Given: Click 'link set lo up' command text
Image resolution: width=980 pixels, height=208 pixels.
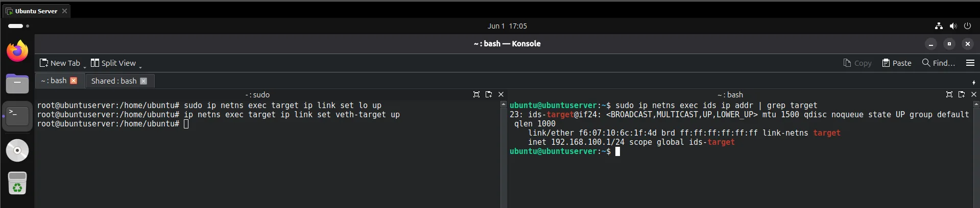Looking at the screenshot, I should point(349,106).
